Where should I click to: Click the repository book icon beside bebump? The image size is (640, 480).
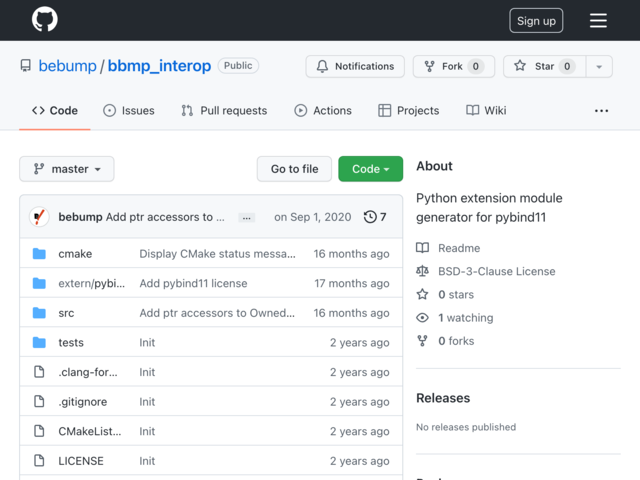point(26,66)
